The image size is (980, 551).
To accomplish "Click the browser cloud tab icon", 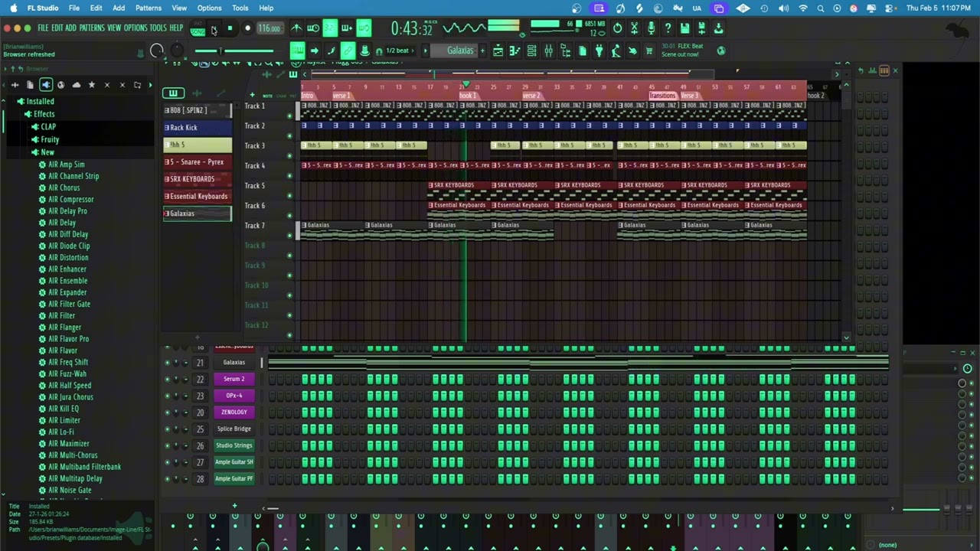I will pyautogui.click(x=76, y=85).
